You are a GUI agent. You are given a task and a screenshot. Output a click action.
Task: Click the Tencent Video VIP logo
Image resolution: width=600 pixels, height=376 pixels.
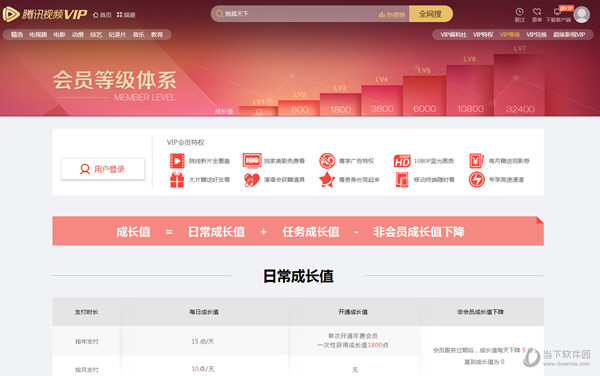point(45,14)
